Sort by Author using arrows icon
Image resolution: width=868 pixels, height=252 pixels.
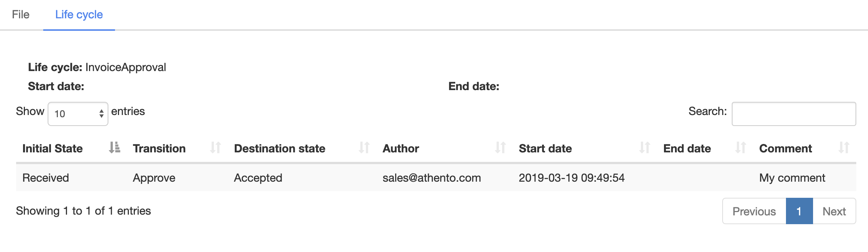coord(500,148)
